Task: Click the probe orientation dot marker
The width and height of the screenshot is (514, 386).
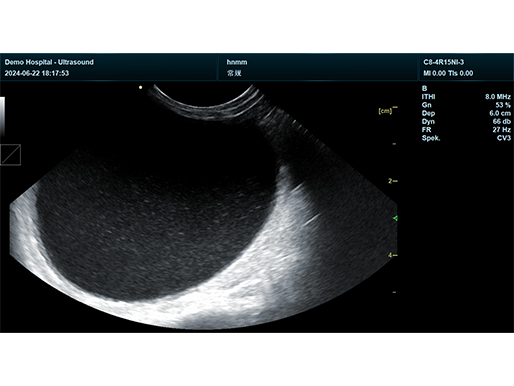Action: click(141, 87)
